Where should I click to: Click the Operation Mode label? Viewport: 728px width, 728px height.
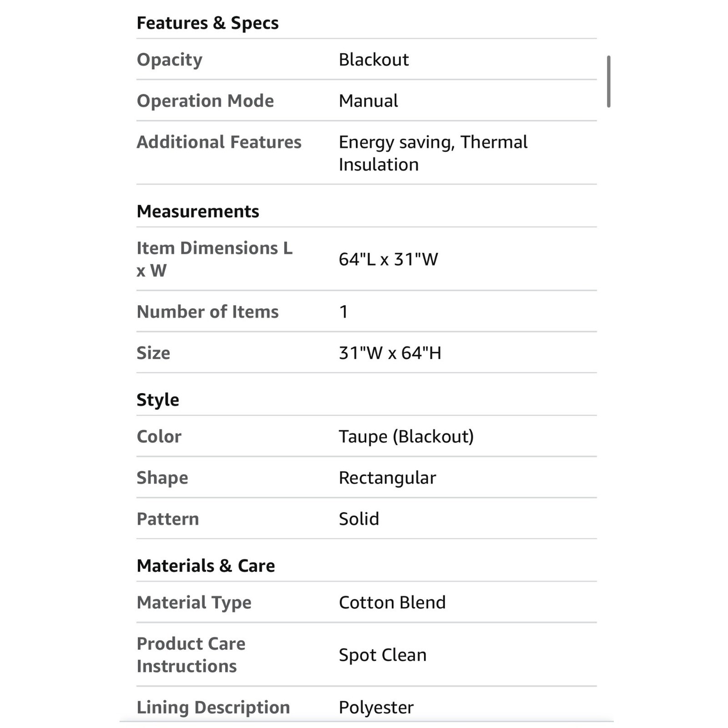coord(205,101)
